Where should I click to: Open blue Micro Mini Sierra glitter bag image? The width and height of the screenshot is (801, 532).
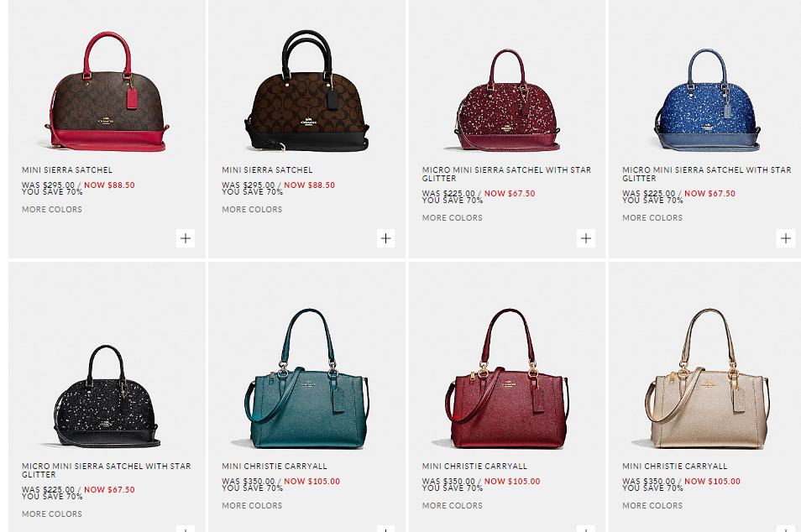(708, 100)
